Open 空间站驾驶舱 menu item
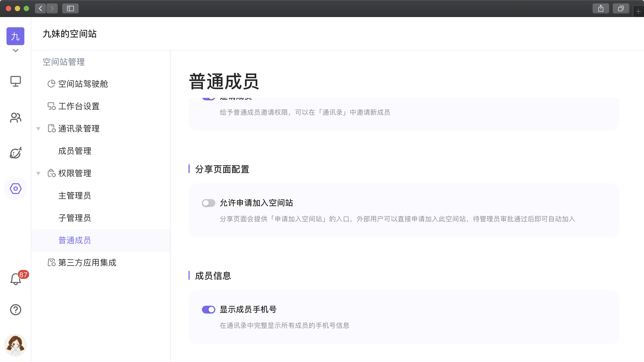644x362 pixels. (x=83, y=84)
